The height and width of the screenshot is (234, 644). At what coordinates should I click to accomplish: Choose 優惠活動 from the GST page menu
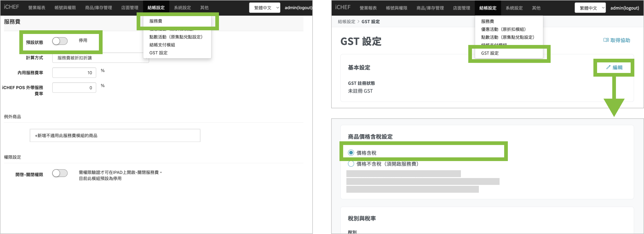(503, 29)
